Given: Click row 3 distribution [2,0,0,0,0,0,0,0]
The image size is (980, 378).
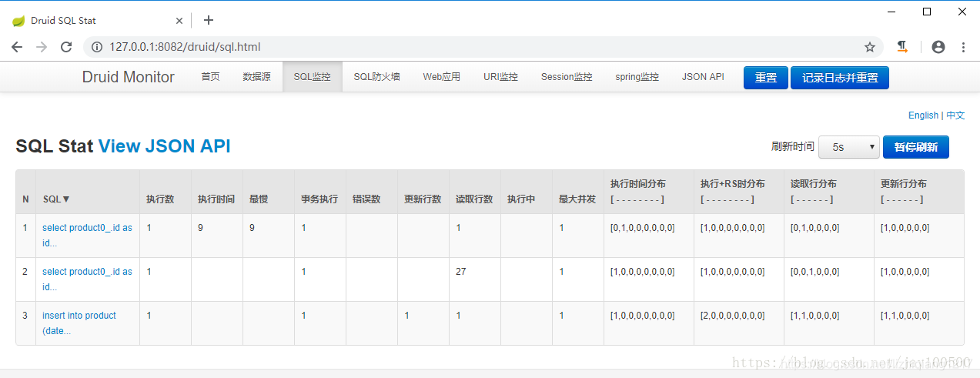Looking at the screenshot, I should pyautogui.click(x=732, y=316).
